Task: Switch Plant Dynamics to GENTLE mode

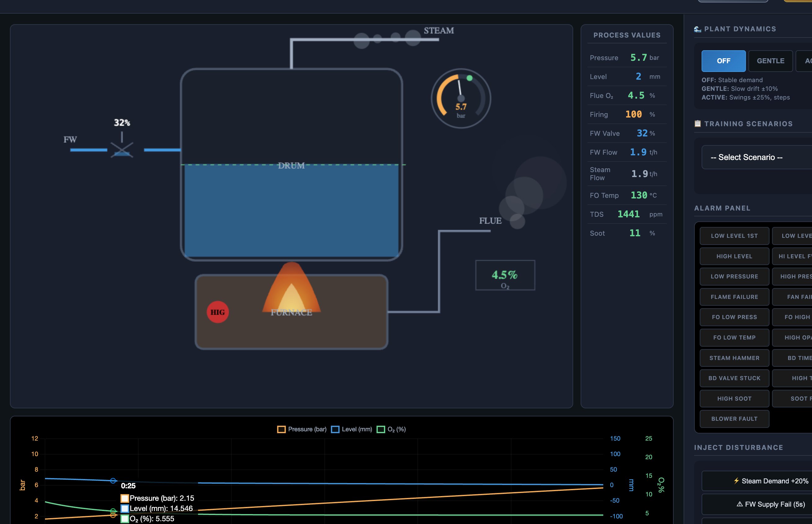Action: pos(770,61)
